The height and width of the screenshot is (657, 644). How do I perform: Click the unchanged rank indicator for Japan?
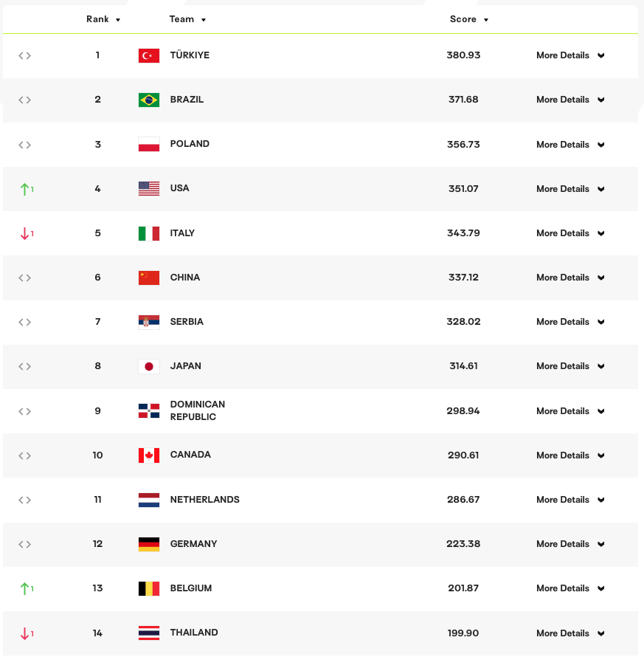tap(25, 366)
